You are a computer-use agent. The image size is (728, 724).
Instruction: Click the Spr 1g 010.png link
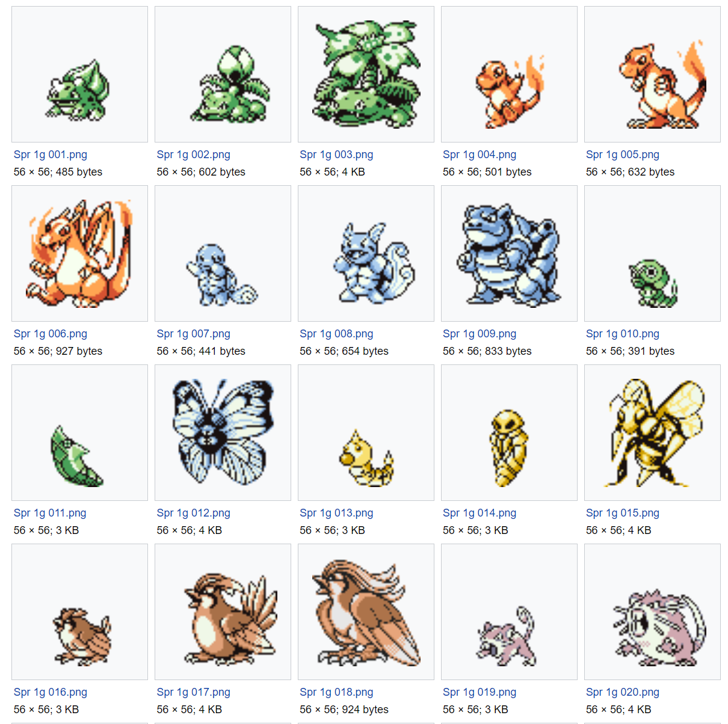coord(623,334)
